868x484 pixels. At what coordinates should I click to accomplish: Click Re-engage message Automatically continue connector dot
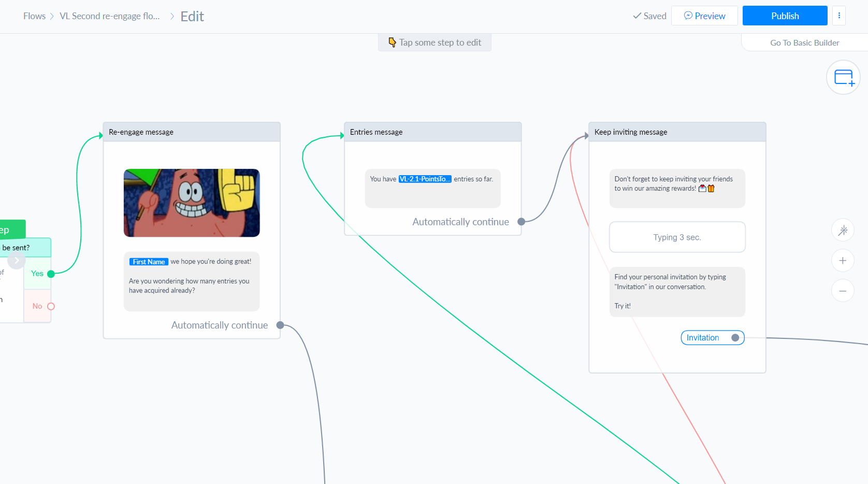[x=280, y=325]
